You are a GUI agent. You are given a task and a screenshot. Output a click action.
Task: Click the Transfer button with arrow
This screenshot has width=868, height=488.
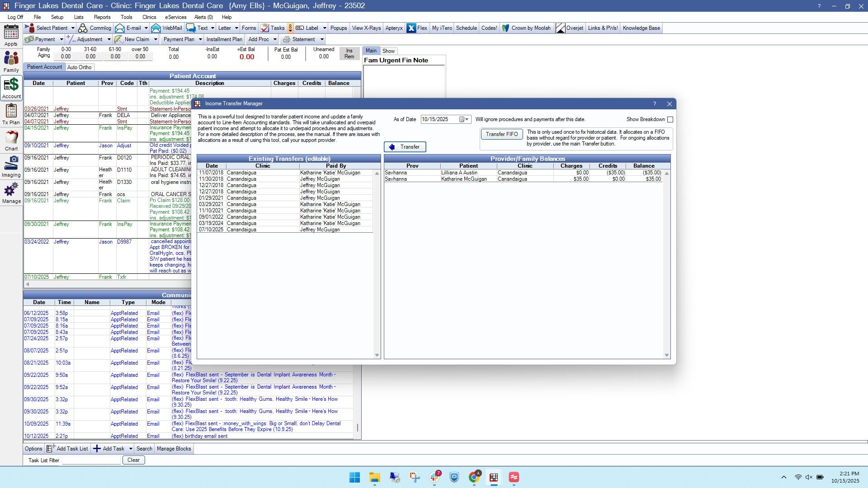[405, 147]
